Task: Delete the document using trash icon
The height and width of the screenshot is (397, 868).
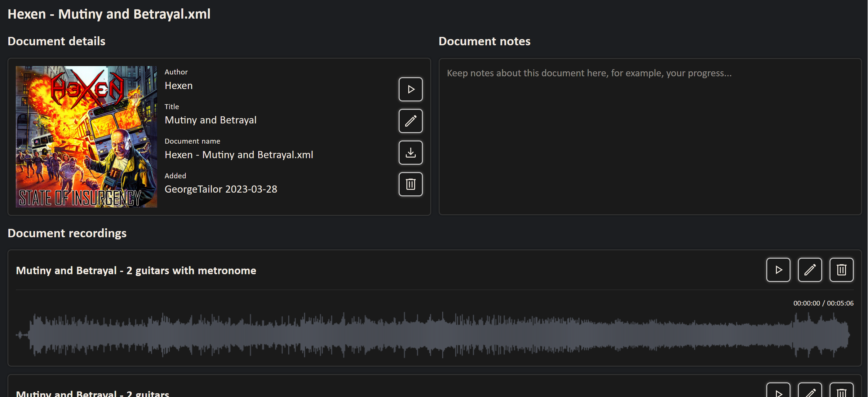Action: click(x=410, y=184)
